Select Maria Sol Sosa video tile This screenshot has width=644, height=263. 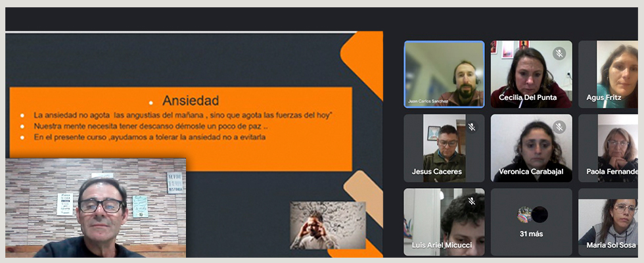[608, 222]
